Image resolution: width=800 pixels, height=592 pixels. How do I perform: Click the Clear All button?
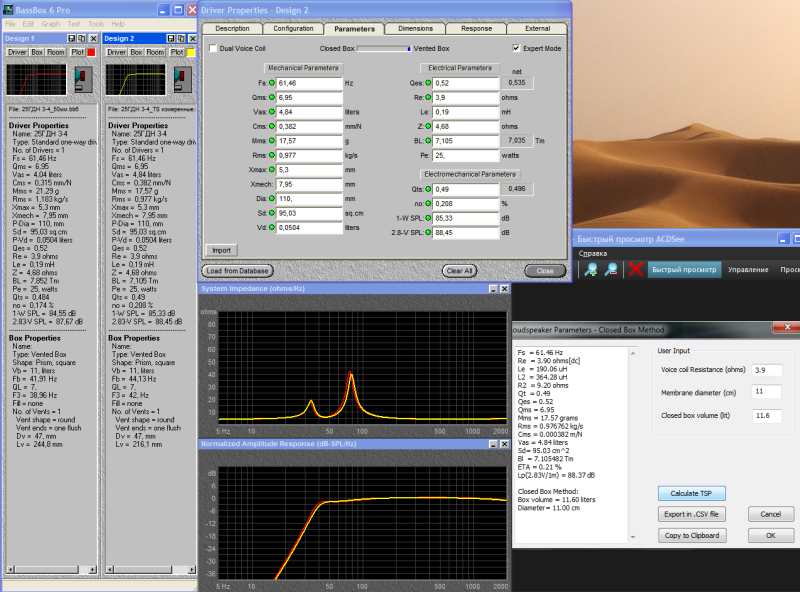(460, 270)
